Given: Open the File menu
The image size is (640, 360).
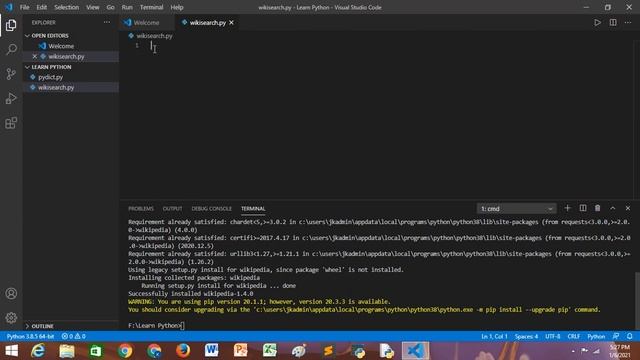Looking at the screenshot, I should tap(24, 7).
